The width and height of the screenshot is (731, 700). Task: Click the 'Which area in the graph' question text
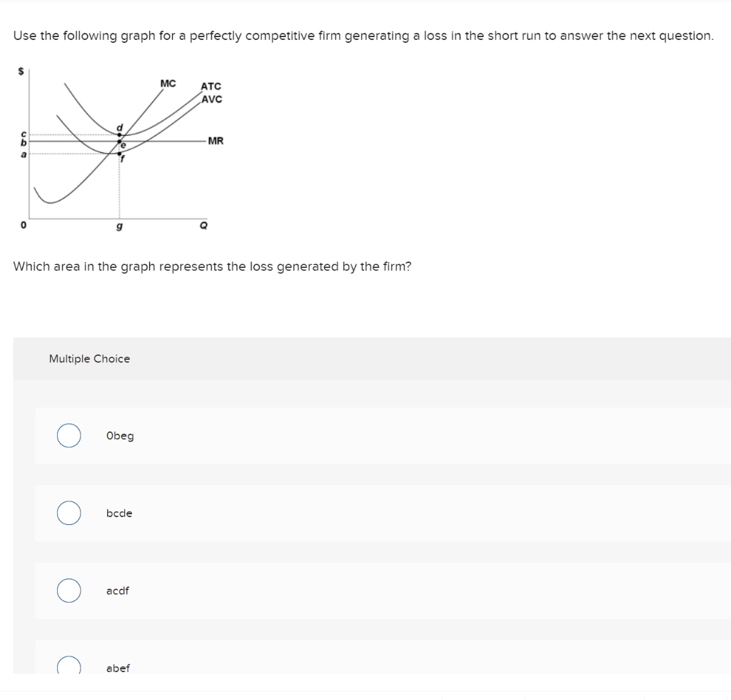(212, 266)
